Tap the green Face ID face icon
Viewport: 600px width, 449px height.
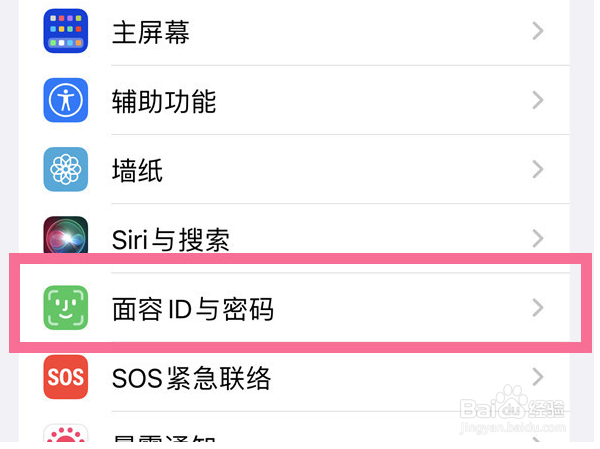[x=66, y=307]
